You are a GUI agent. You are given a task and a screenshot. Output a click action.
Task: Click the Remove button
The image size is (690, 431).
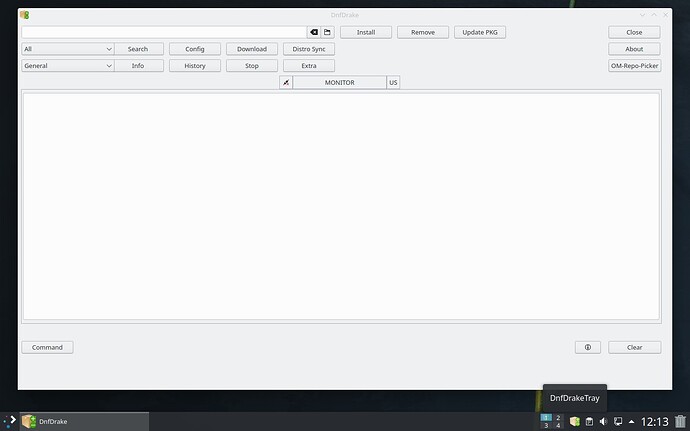pyautogui.click(x=423, y=32)
